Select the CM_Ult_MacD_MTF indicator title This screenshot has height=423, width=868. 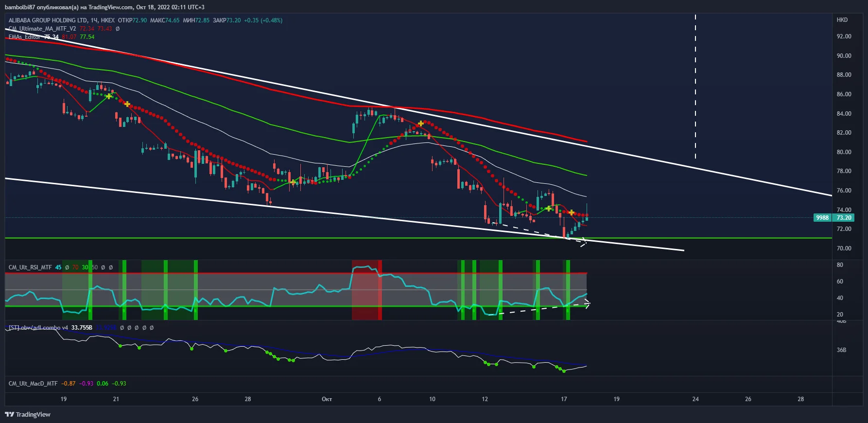pos(33,384)
